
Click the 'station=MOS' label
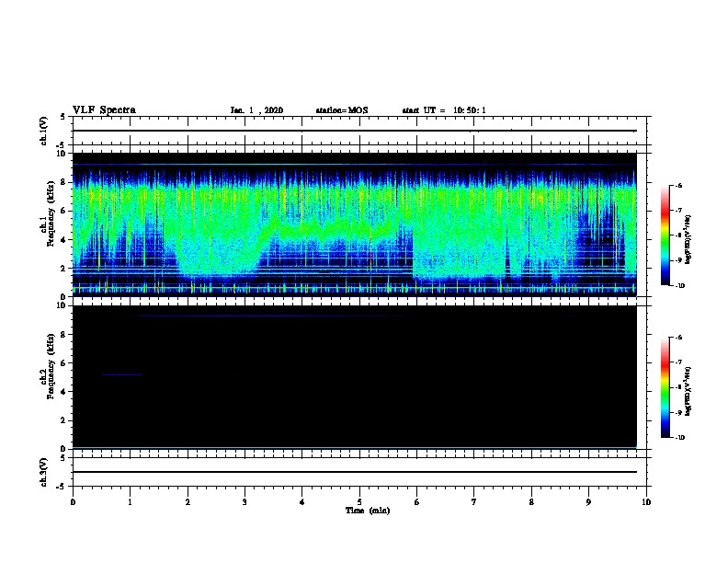pyautogui.click(x=342, y=110)
